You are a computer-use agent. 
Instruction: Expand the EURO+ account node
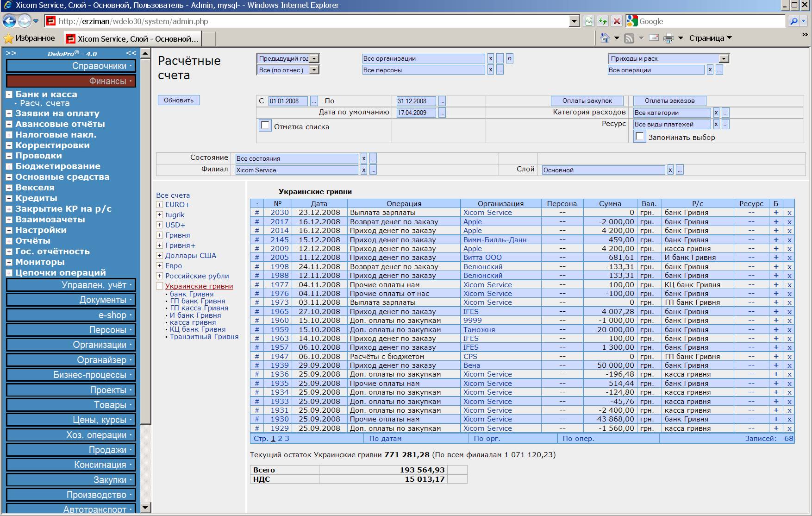click(x=159, y=205)
